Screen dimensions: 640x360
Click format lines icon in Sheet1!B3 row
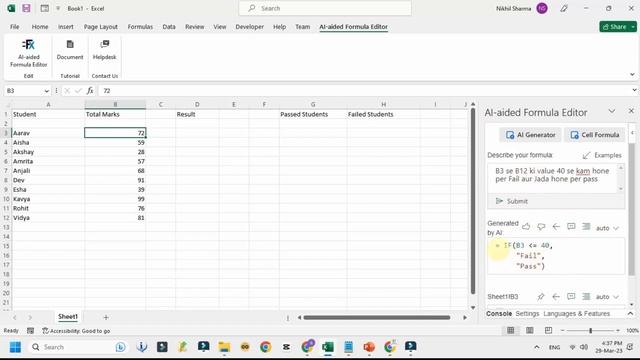(586, 297)
